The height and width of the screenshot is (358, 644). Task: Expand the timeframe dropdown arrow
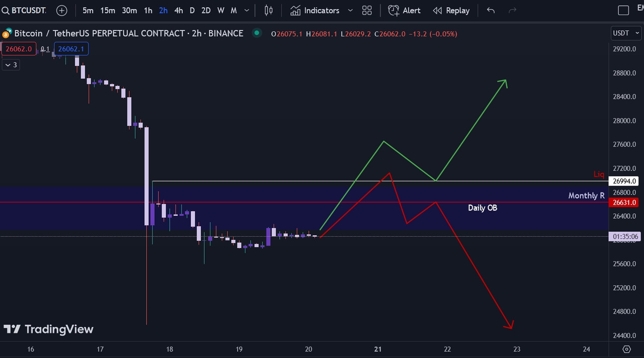tap(248, 10)
